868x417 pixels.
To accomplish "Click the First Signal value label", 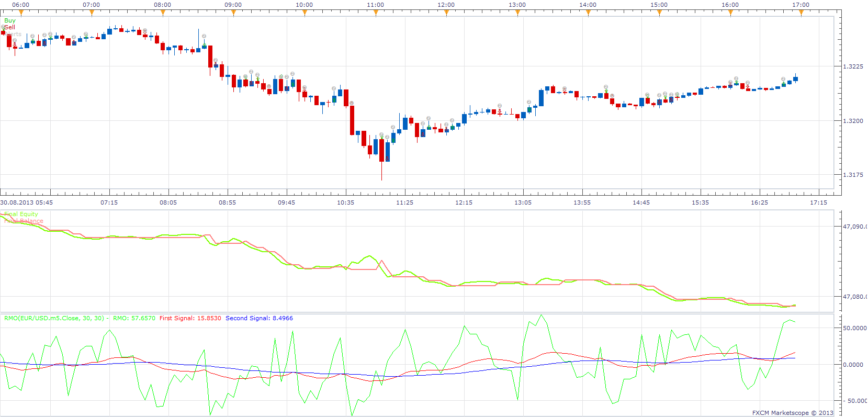I will [x=190, y=318].
